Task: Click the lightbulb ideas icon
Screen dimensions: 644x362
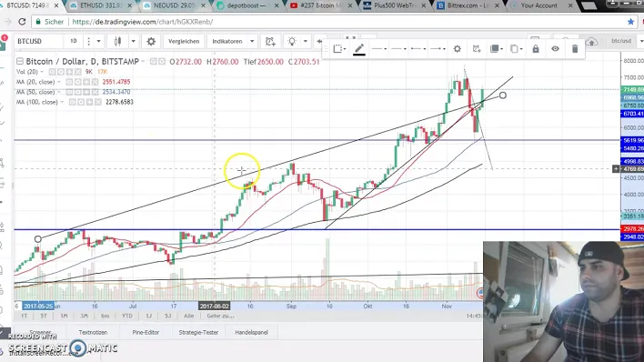Action: [x=292, y=41]
